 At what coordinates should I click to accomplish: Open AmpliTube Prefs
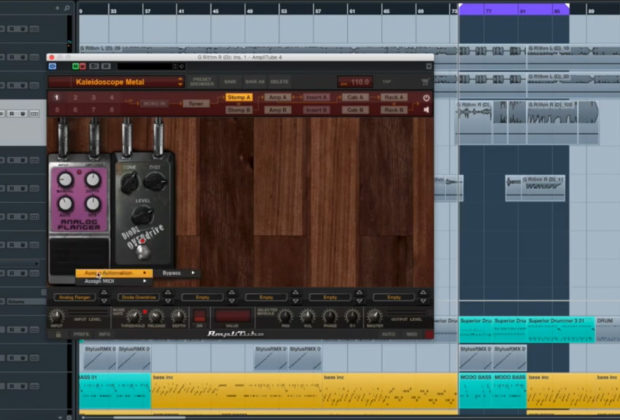(81, 335)
